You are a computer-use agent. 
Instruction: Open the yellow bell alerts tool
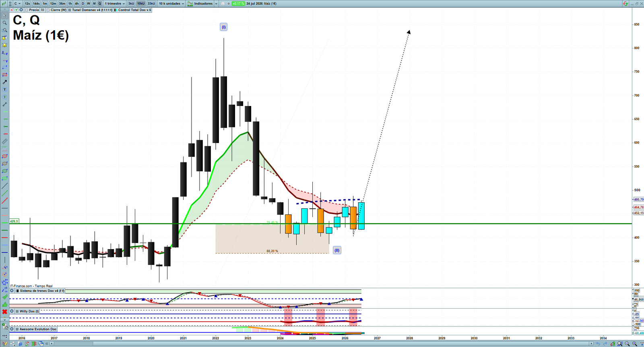[x=4, y=45]
